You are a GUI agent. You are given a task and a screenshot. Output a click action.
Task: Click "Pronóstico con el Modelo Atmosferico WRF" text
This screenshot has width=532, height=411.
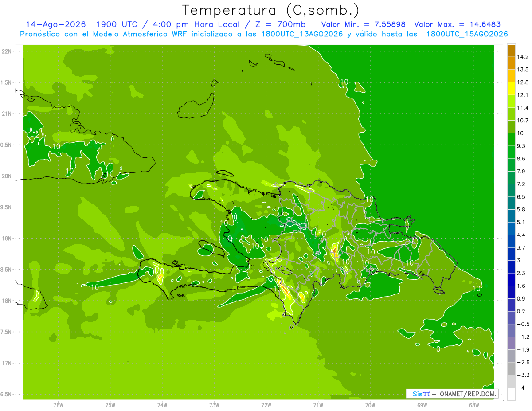[x=105, y=34]
